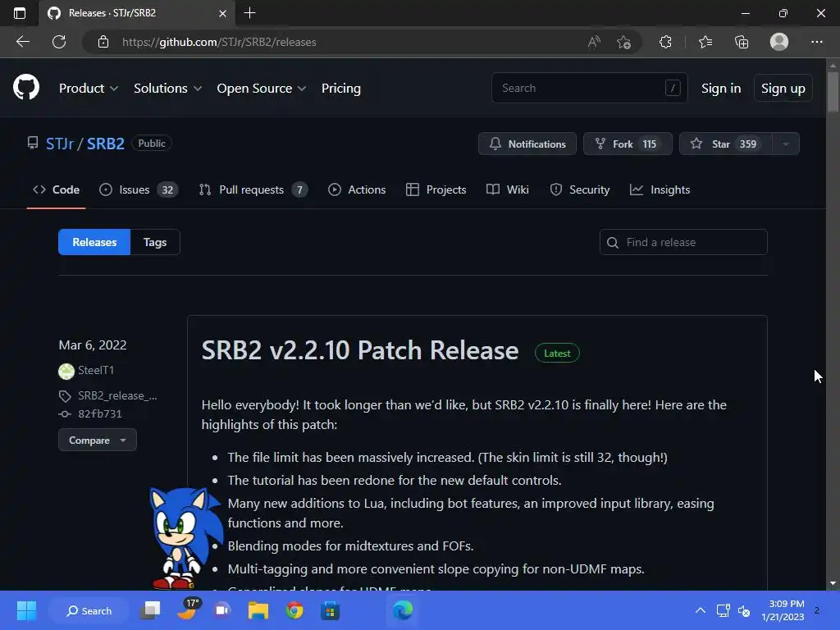Open the Code tab

point(57,189)
